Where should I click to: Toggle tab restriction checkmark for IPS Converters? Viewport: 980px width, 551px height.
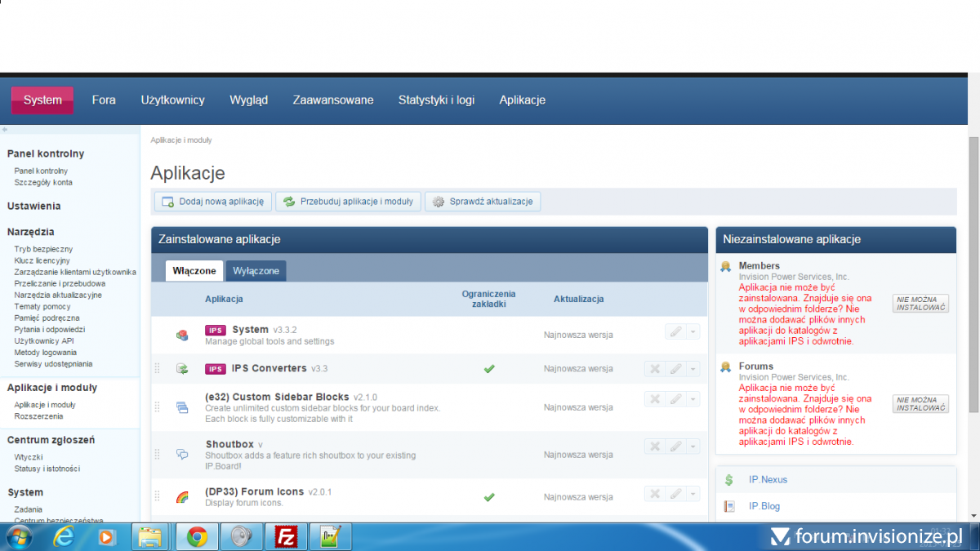(x=489, y=369)
